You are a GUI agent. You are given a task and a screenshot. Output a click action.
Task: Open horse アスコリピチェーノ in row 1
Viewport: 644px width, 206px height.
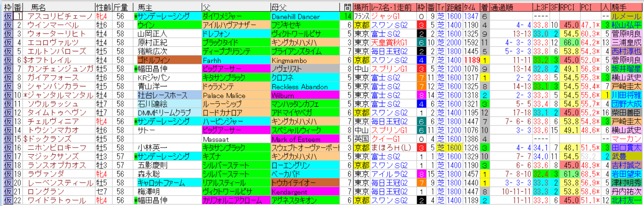[60, 16]
